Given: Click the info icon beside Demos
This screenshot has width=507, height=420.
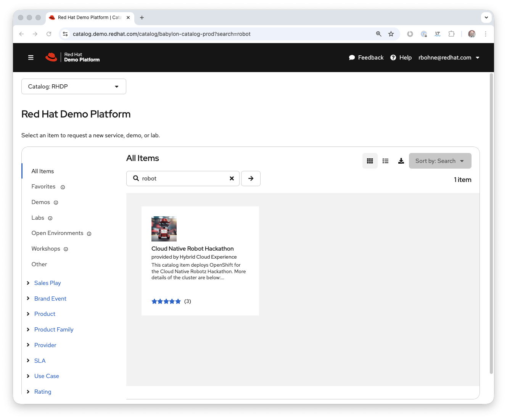Looking at the screenshot, I should tap(56, 203).
